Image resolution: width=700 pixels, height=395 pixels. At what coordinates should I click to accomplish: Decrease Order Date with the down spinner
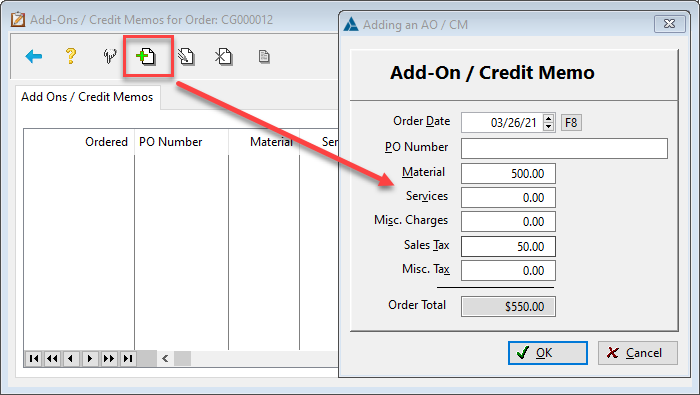point(549,127)
